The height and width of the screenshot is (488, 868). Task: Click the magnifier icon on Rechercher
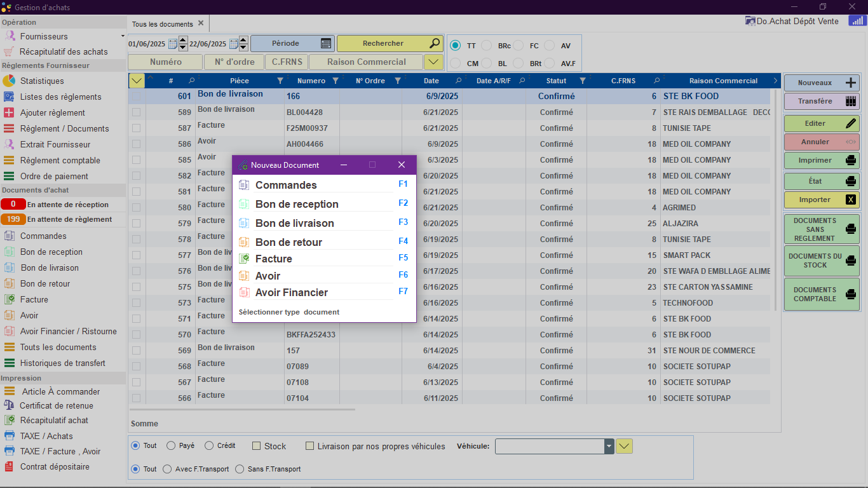pos(435,43)
